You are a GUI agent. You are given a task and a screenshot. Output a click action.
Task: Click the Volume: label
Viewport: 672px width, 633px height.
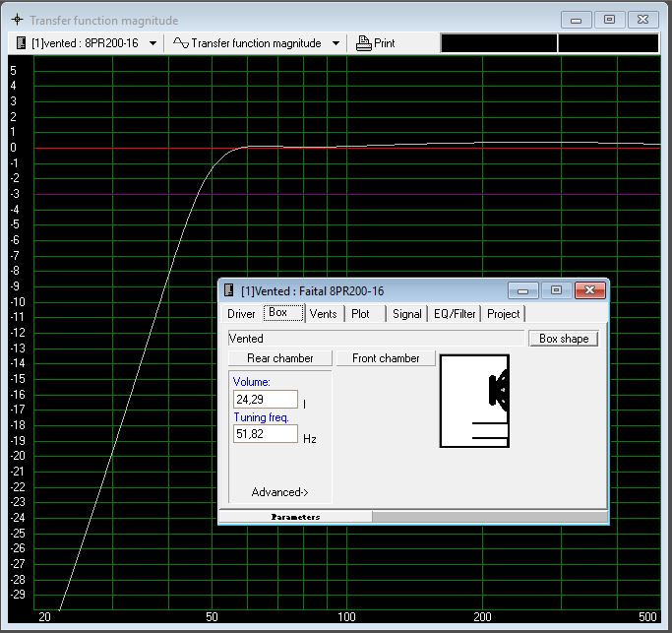click(x=252, y=382)
